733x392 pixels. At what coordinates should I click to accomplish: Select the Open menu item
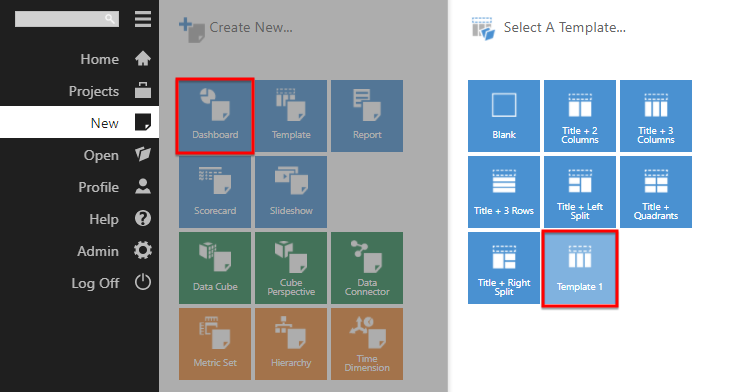tap(79, 155)
